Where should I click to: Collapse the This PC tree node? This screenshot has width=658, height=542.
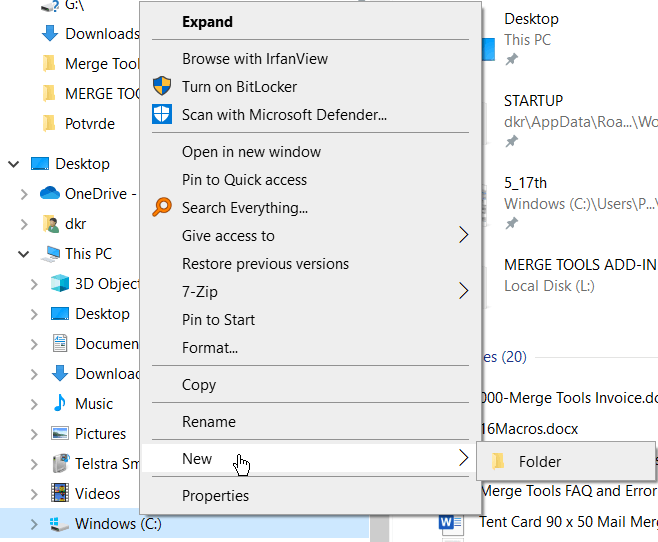24,254
